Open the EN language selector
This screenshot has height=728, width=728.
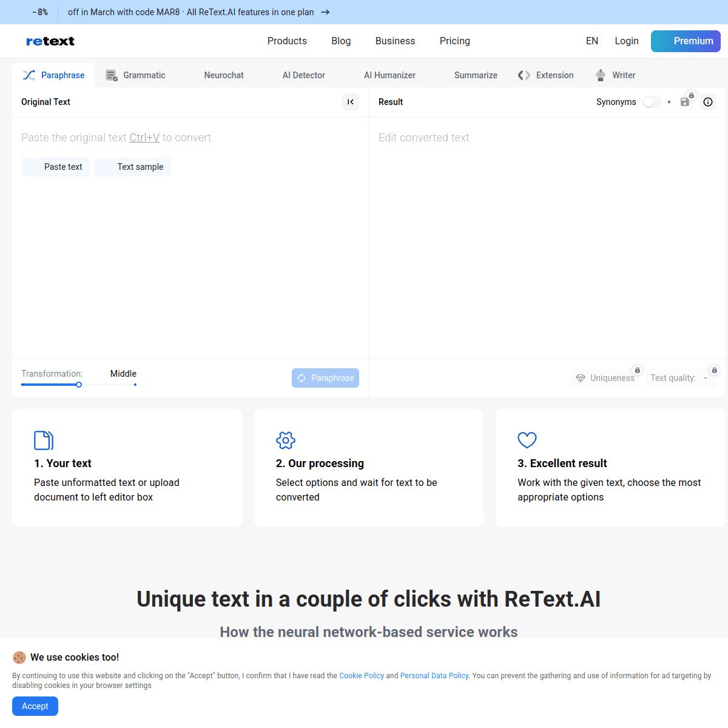592,41
